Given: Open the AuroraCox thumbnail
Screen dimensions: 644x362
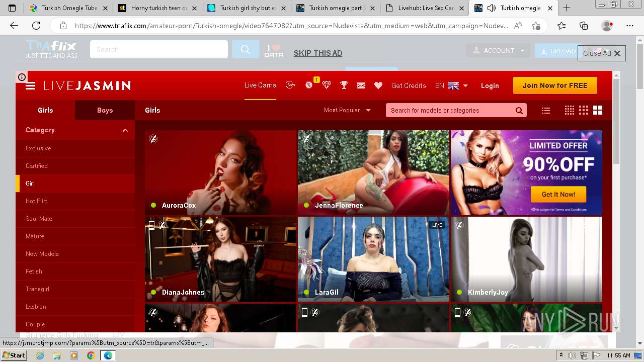Looking at the screenshot, I should pos(220,173).
